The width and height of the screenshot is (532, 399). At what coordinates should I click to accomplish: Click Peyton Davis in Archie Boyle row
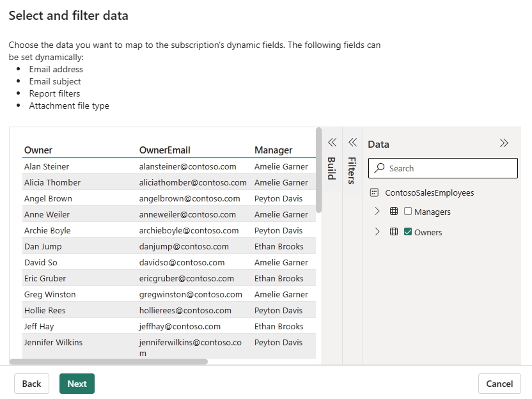[278, 230]
